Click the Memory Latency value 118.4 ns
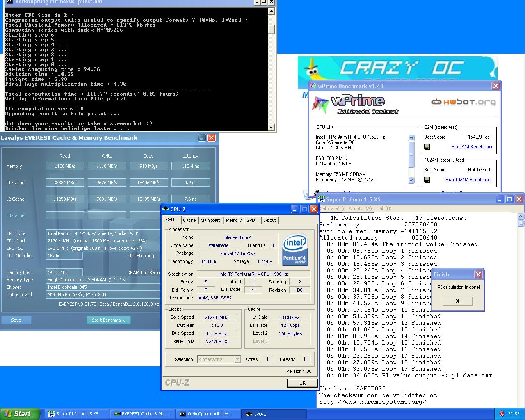Screen dimensions: 525x420 coord(190,166)
